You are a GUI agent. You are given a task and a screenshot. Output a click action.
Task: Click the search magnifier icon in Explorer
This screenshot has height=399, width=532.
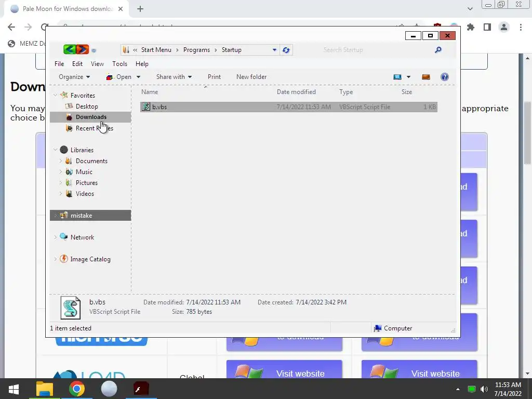click(438, 50)
